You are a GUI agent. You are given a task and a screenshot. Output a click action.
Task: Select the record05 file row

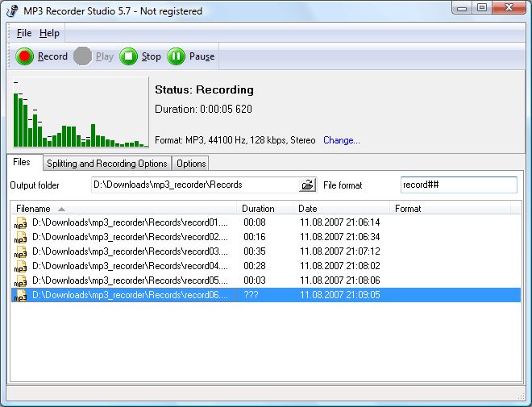pyautogui.click(x=266, y=280)
